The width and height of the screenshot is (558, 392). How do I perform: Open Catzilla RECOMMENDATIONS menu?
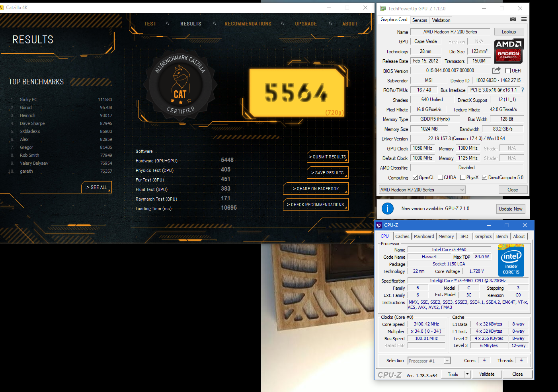pos(248,24)
